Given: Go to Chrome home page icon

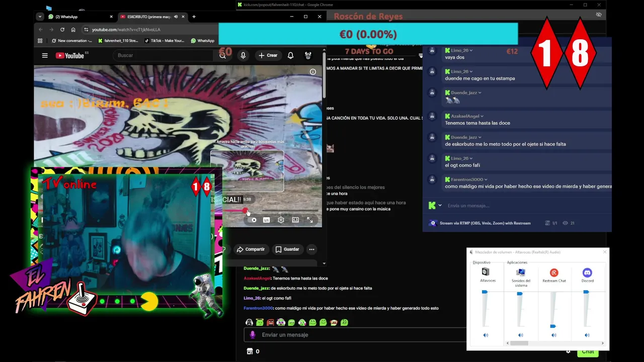Looking at the screenshot, I should coord(73,30).
